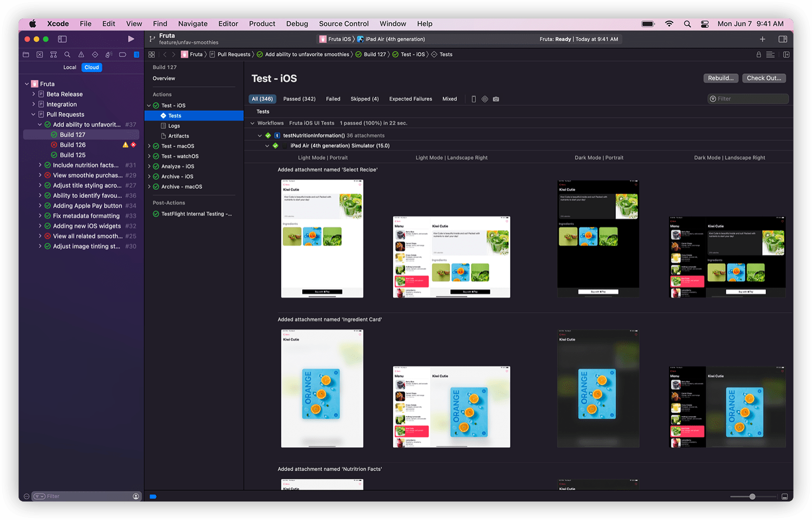Open Select Recipe light portrait thumbnail
Screen dimensions: 812x520
click(322, 238)
